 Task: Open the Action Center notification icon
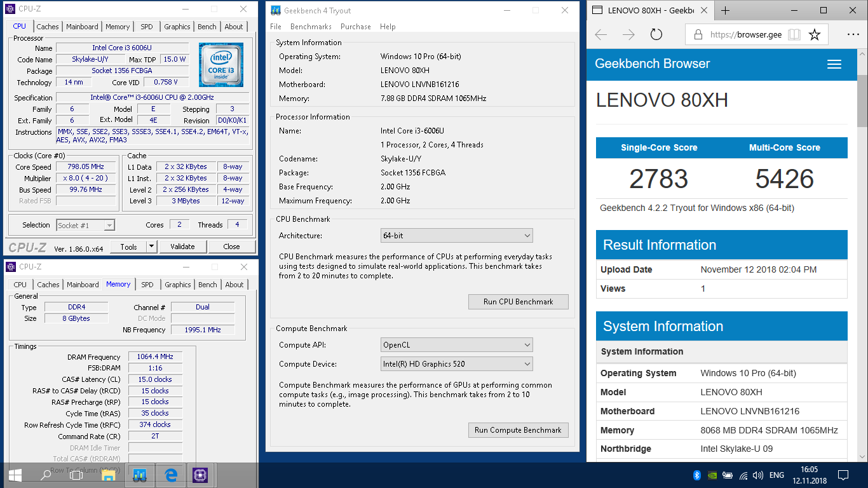click(x=843, y=475)
